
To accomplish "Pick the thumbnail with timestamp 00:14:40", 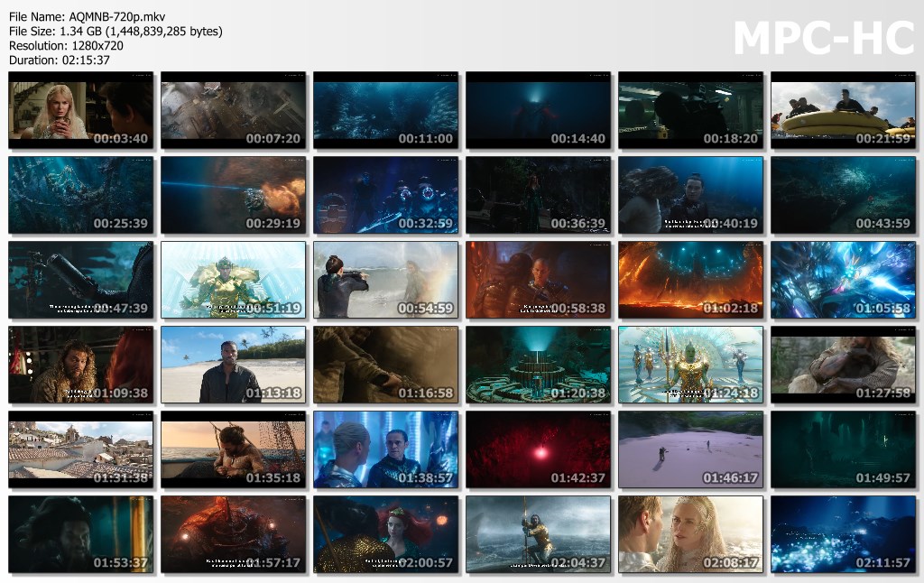I will point(539,110).
